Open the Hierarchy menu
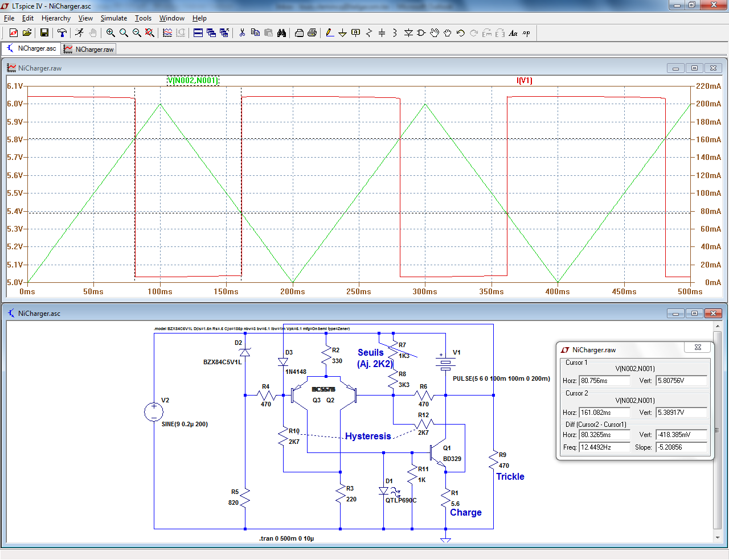729x560 pixels. click(x=56, y=18)
